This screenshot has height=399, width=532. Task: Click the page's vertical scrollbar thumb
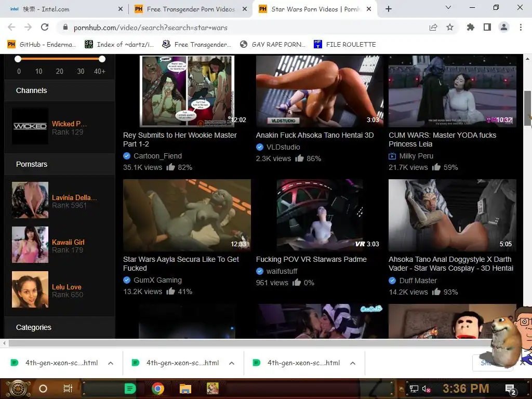click(x=528, y=108)
